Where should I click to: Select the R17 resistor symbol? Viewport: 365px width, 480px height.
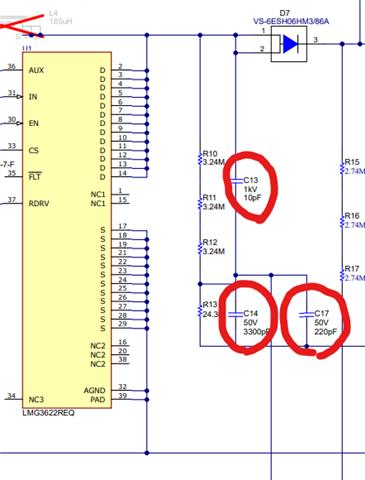point(342,274)
